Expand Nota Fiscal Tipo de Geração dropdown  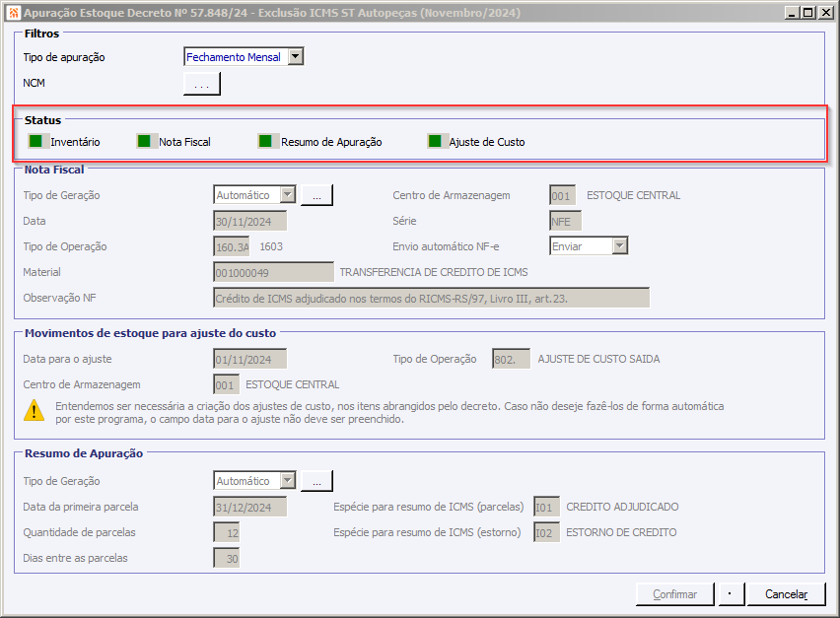(x=288, y=195)
